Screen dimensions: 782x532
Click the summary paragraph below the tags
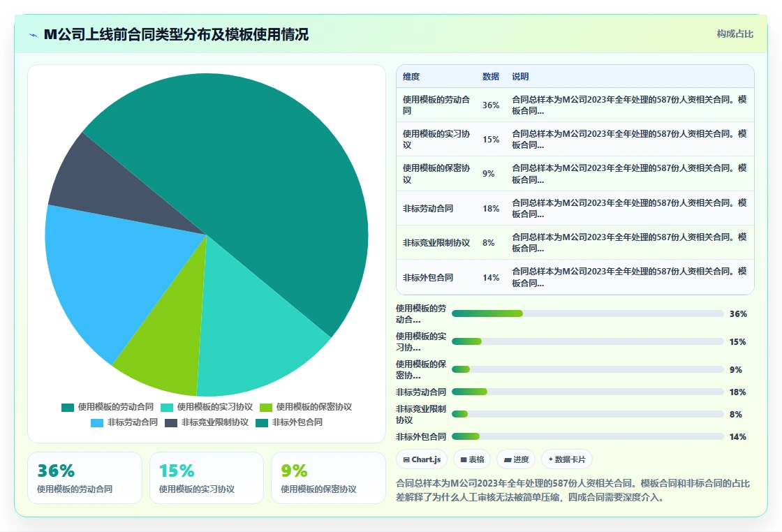[573, 490]
